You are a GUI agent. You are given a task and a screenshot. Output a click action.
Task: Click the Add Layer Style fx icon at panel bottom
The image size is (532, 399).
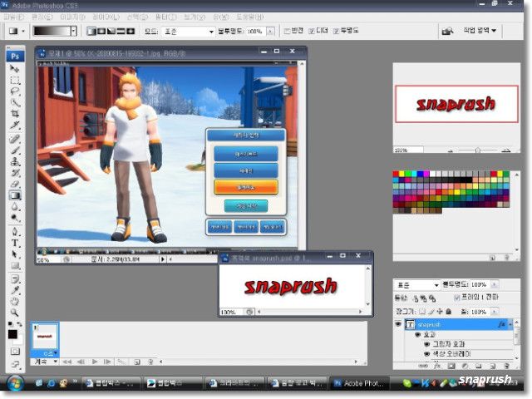[x=437, y=366]
